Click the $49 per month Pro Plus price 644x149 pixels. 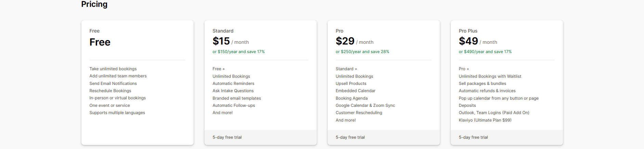(477, 41)
